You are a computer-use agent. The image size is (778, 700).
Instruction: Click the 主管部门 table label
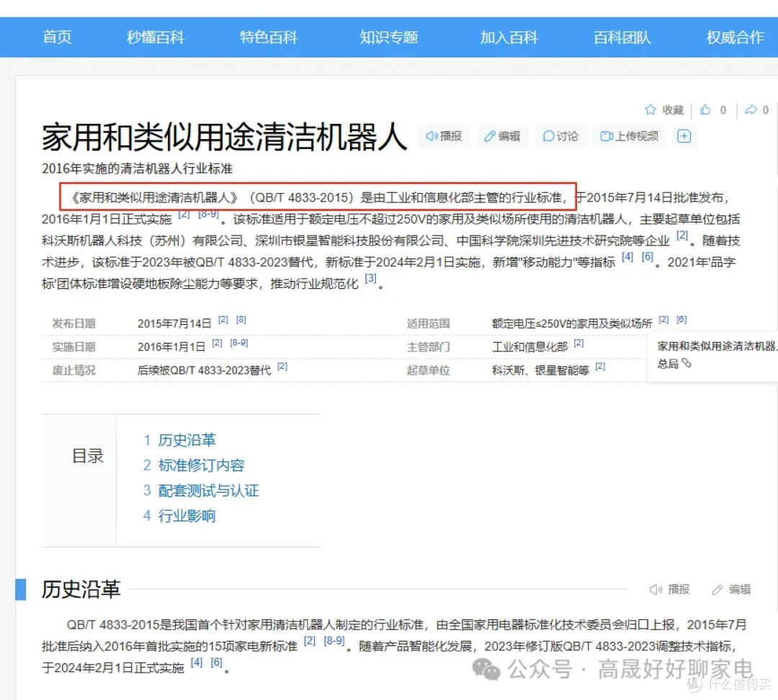click(x=428, y=347)
